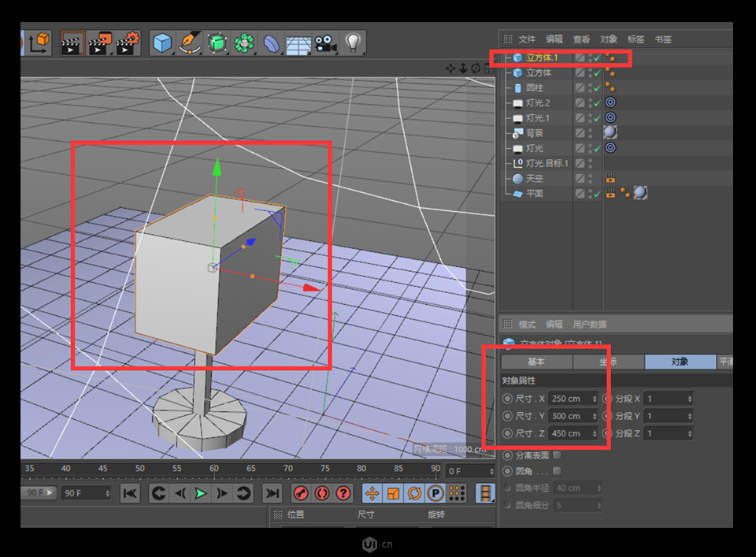Increase 尺寸.X using its stepper arrows
This screenshot has width=756, height=557.
pos(594,399)
